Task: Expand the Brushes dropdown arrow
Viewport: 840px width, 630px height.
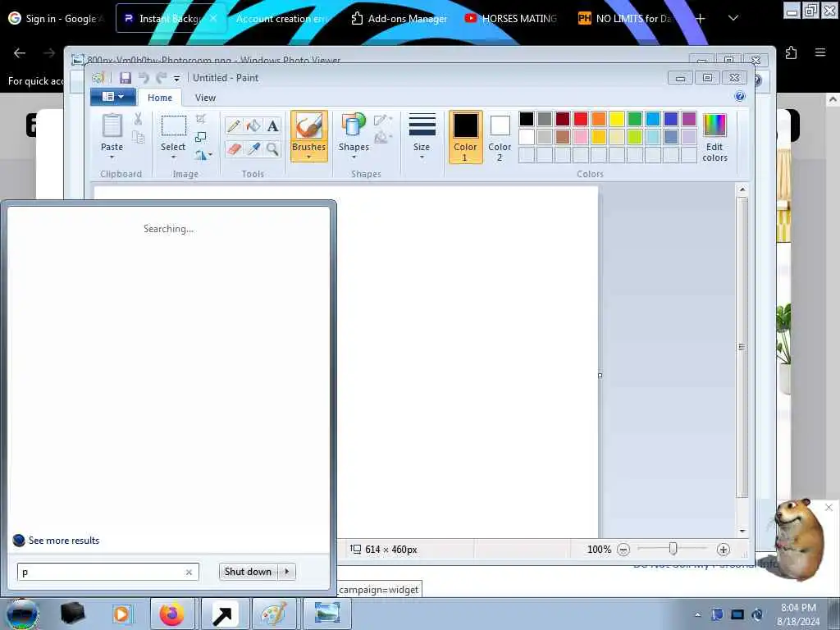Action: (309, 157)
